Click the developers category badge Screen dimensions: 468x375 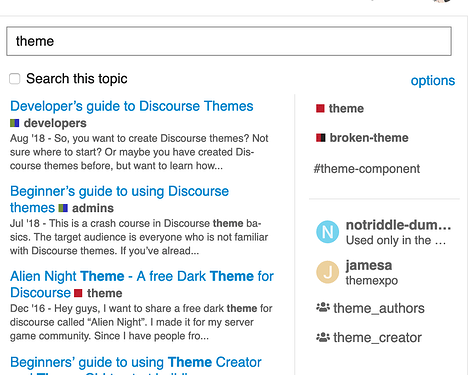(x=48, y=123)
